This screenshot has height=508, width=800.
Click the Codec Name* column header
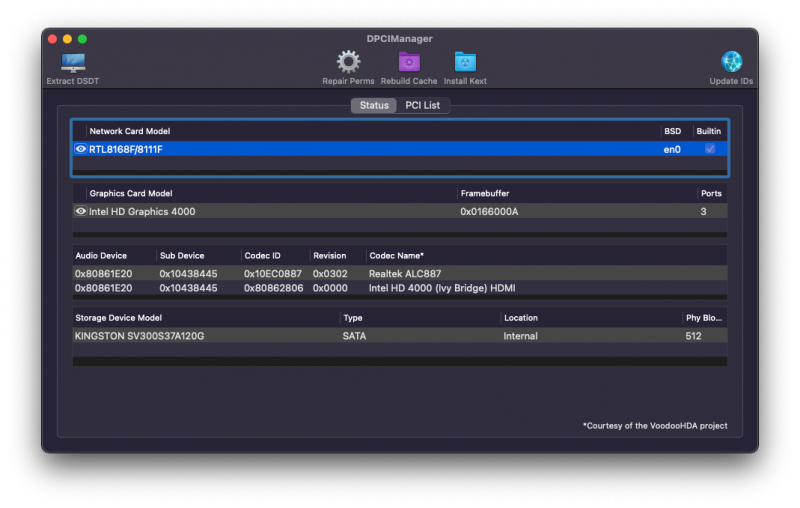(396, 256)
